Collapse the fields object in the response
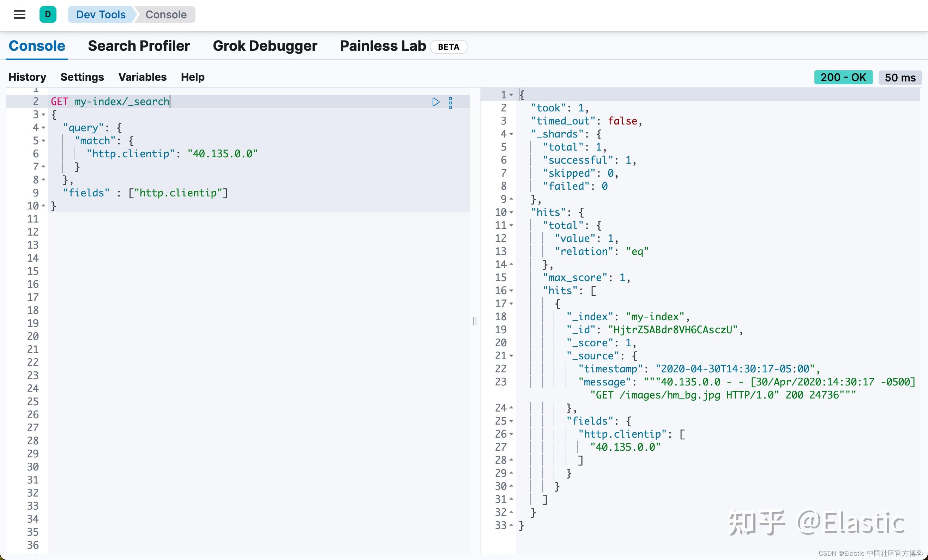 click(x=511, y=421)
